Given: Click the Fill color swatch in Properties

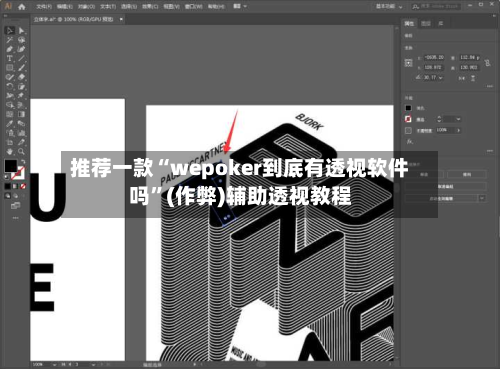Looking at the screenshot, I should pyautogui.click(x=408, y=108).
